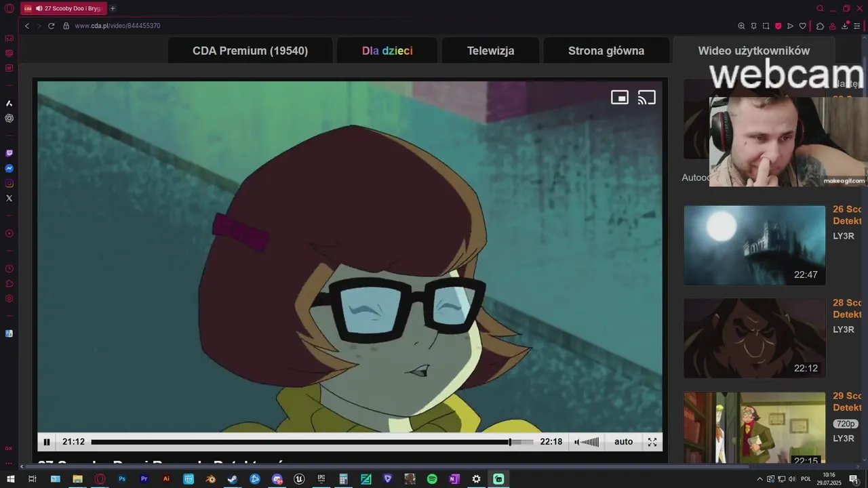The image size is (868, 488).
Task: Cast the video using the cast icon
Action: click(x=647, y=98)
